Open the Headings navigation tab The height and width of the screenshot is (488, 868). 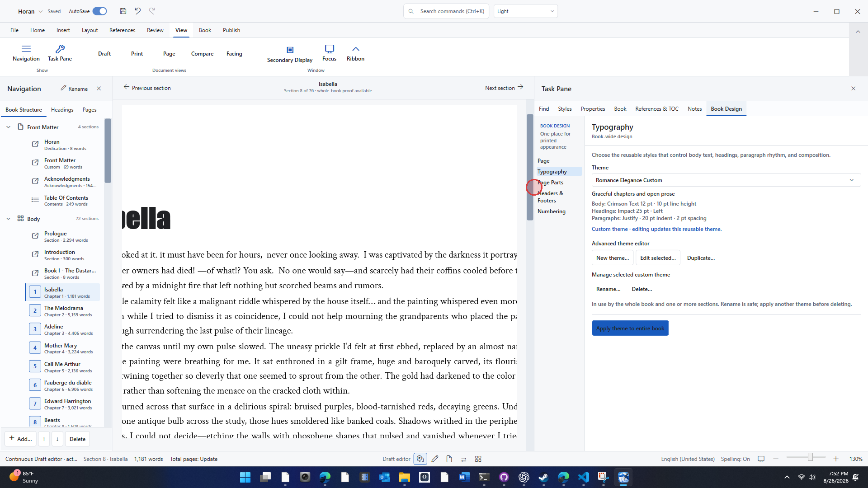pos(62,110)
